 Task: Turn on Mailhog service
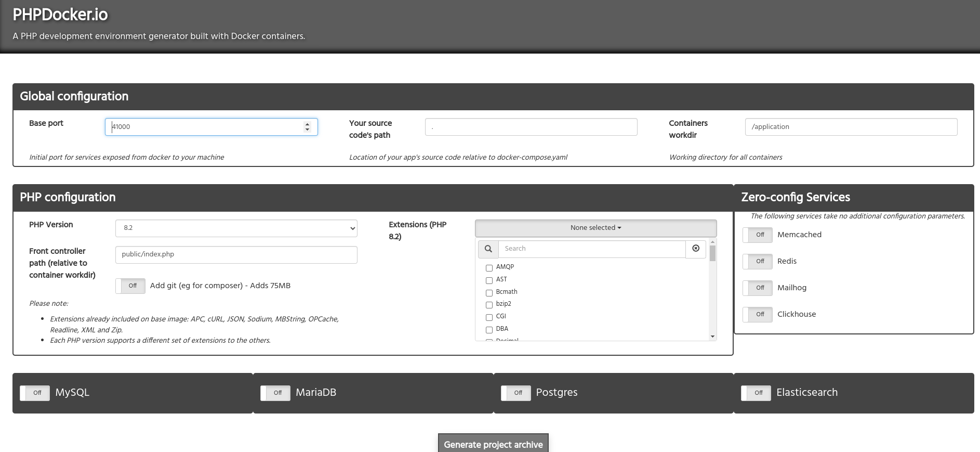point(757,288)
